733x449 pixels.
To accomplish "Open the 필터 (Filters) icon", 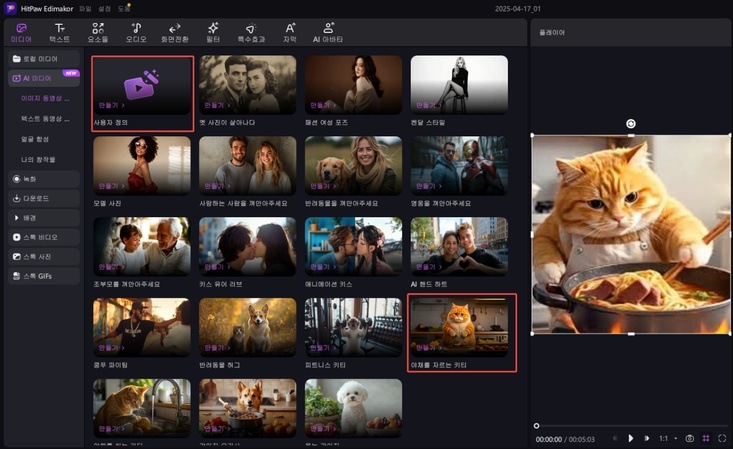I will point(212,32).
